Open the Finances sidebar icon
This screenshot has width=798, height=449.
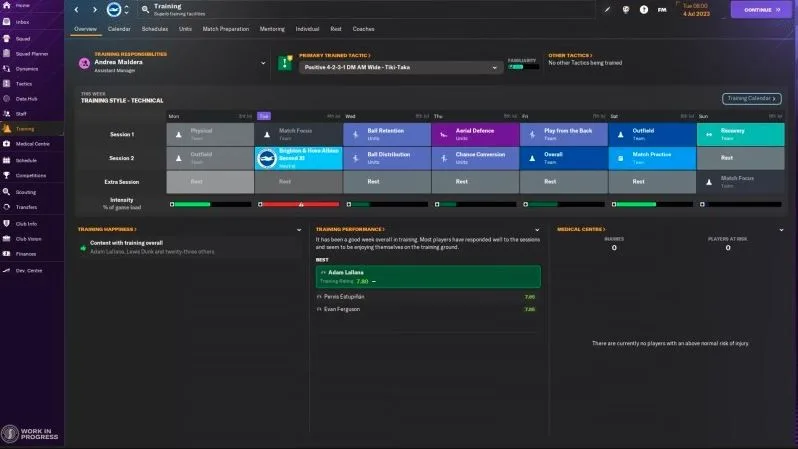click(x=7, y=254)
